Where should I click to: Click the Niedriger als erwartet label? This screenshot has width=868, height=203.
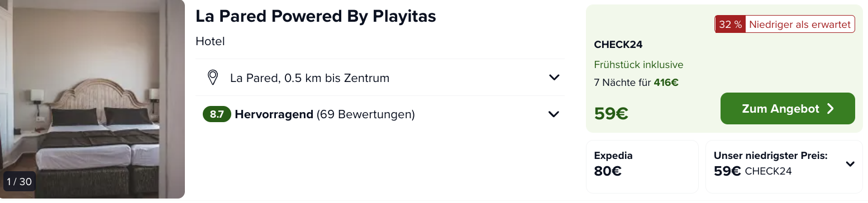800,25
